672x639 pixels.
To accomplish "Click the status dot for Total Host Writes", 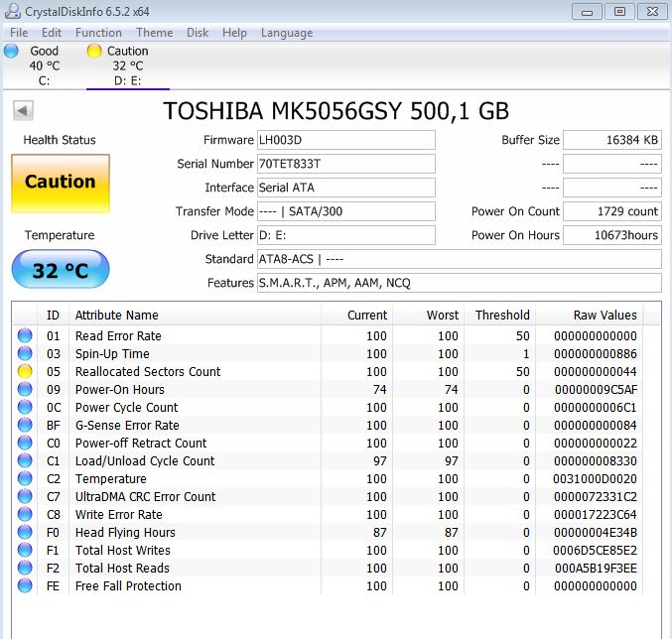I will click(x=25, y=550).
